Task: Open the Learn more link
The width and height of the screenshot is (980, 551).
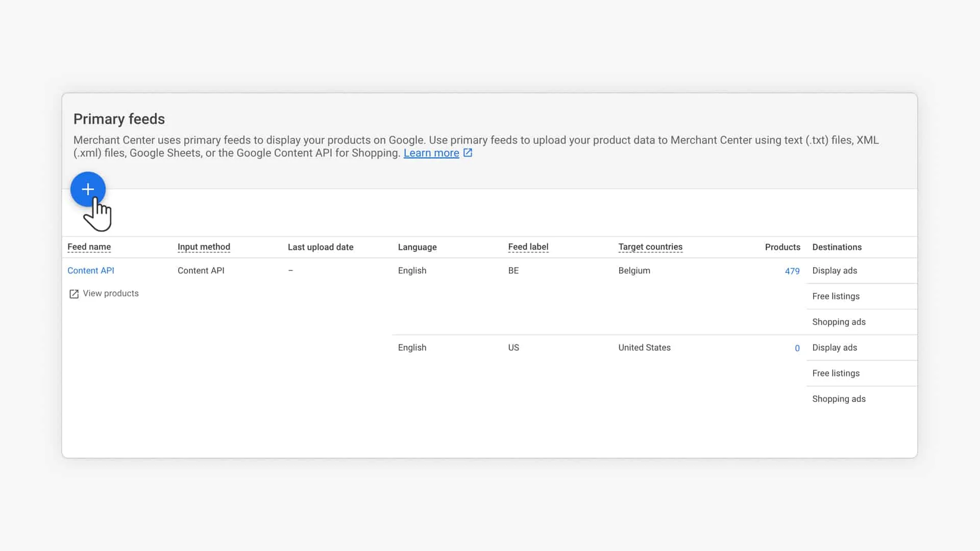Action: point(431,153)
